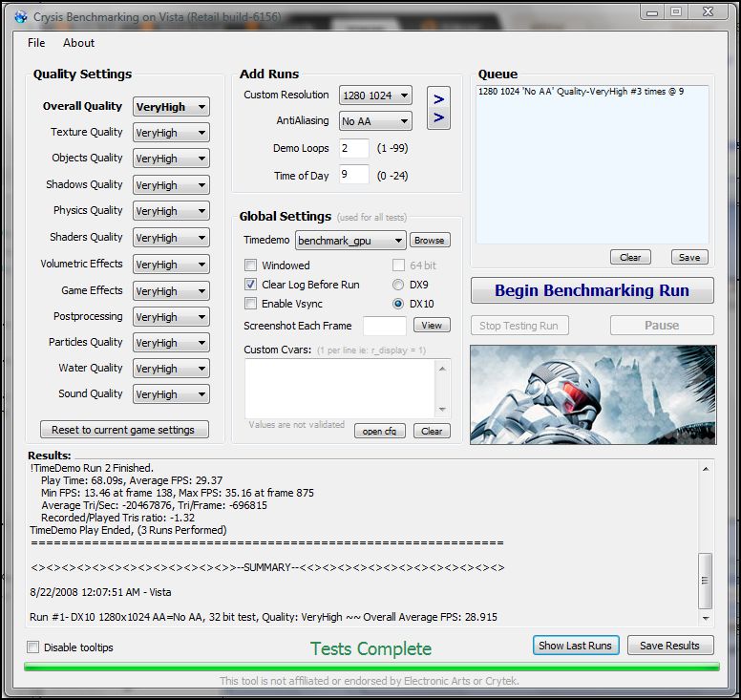
Task: Click 'TimeDemo Play Ended, (3 Runs Performed)' line
Action: (128, 530)
